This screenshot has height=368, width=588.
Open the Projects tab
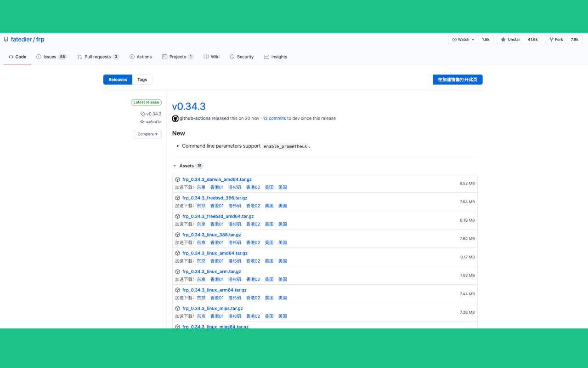[x=178, y=57]
